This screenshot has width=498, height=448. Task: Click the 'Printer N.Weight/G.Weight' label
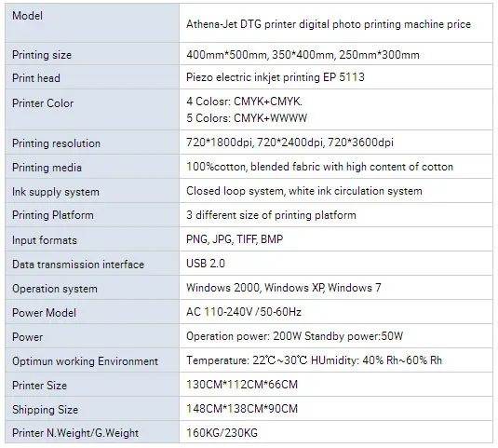coord(75,433)
